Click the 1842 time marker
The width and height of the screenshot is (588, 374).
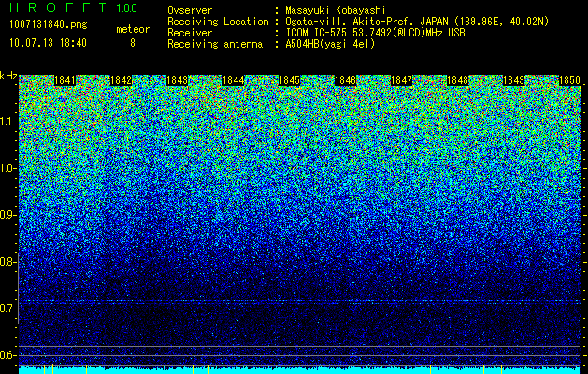click(x=122, y=80)
